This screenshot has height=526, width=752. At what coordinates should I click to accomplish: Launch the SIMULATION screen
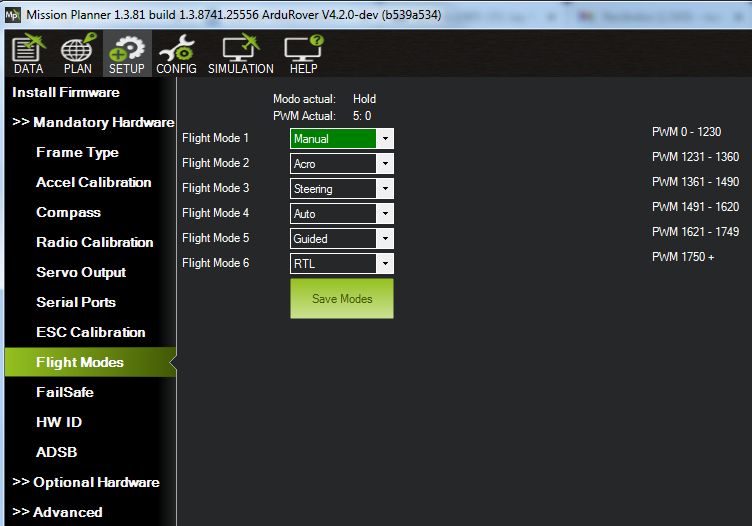coord(240,54)
